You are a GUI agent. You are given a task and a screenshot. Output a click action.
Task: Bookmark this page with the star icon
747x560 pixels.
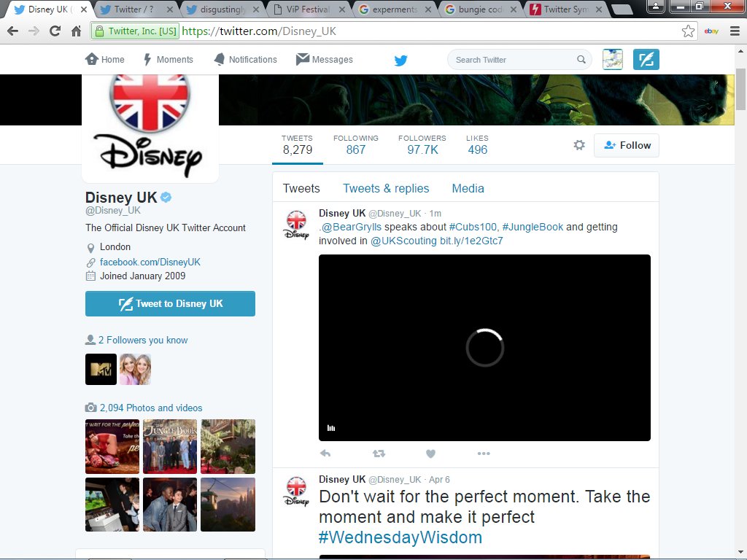point(688,31)
